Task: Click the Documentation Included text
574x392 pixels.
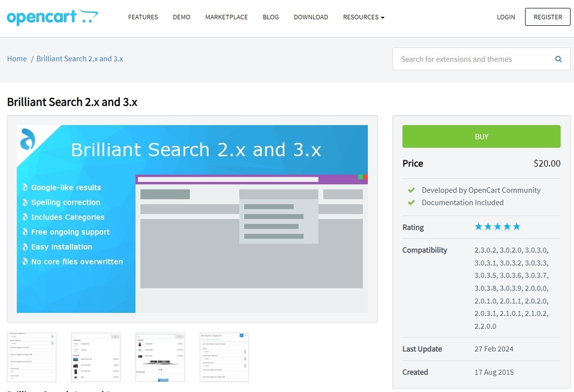Action: point(463,202)
